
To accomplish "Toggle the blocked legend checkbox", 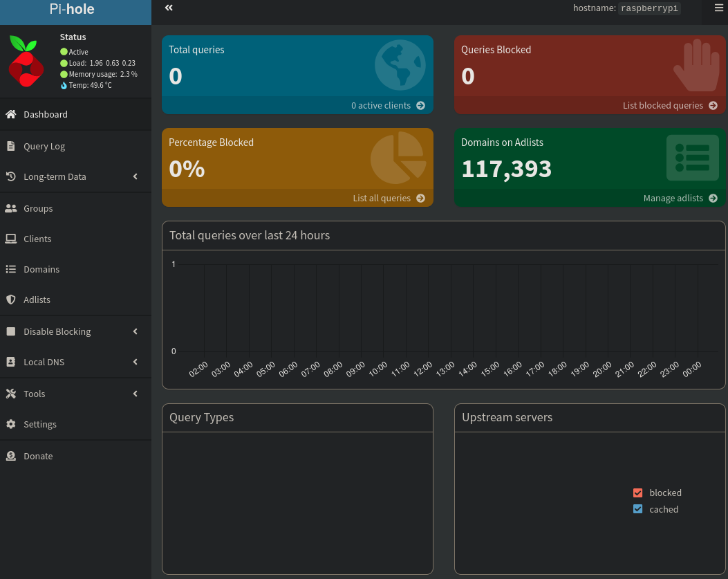I will [x=637, y=493].
